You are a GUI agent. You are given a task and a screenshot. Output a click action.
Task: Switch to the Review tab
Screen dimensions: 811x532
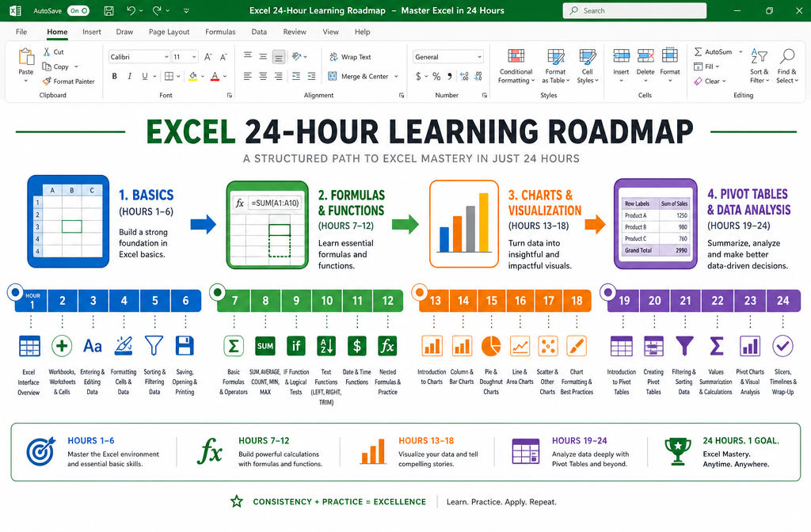point(295,32)
